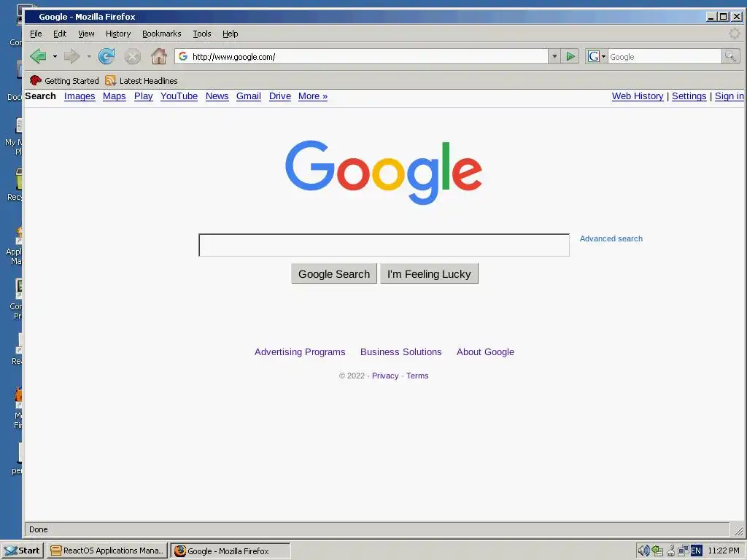
Task: Open the Images link
Action: tap(80, 96)
